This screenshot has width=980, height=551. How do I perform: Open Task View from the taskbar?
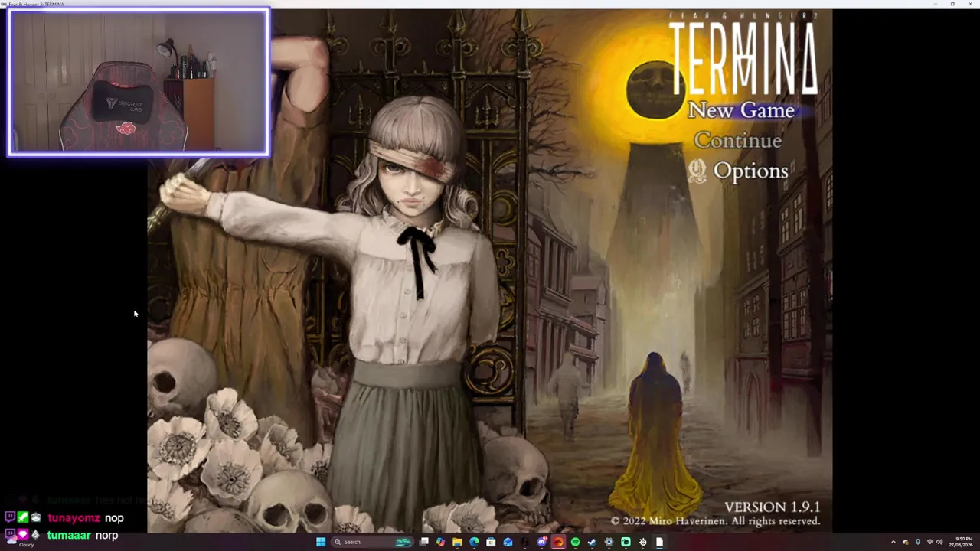click(x=423, y=542)
